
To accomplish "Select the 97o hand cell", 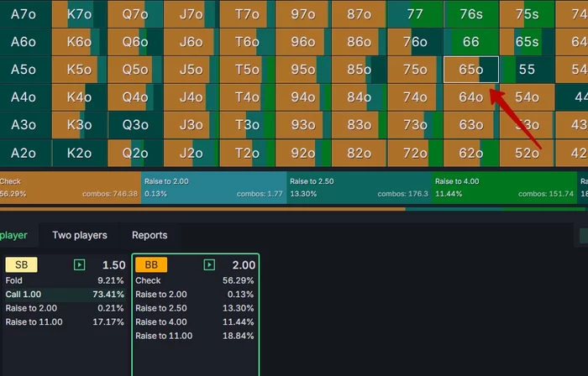I will click(303, 14).
